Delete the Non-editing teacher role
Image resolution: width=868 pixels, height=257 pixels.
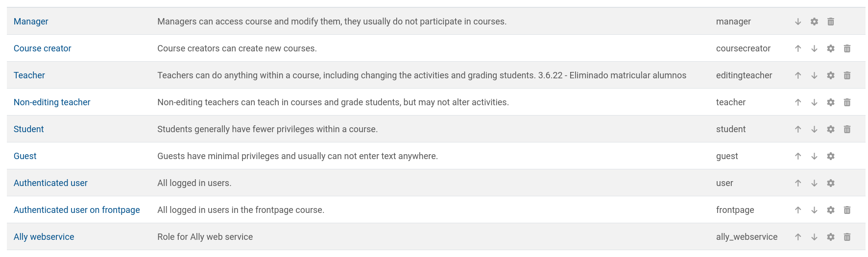coord(847,102)
